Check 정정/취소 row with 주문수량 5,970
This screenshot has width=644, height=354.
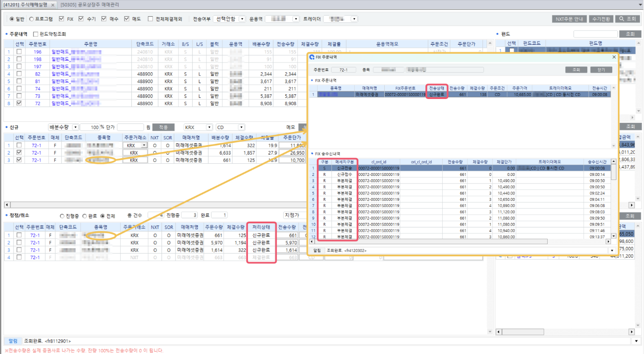pos(19,242)
